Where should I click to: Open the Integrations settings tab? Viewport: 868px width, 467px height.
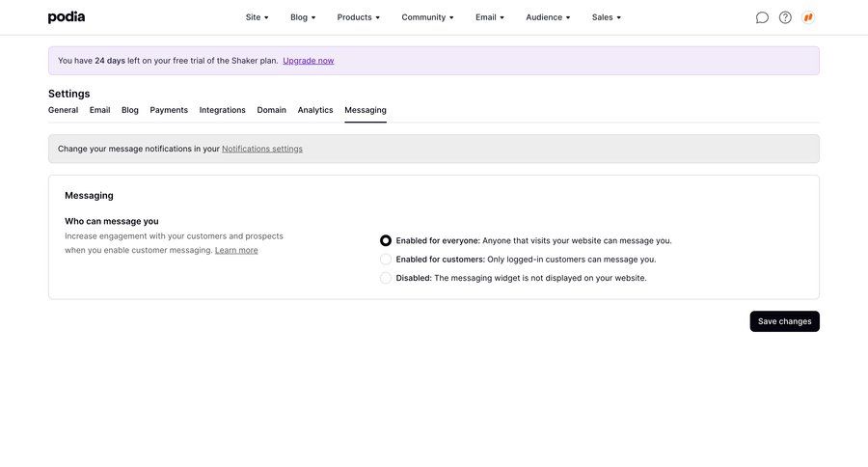pos(222,110)
